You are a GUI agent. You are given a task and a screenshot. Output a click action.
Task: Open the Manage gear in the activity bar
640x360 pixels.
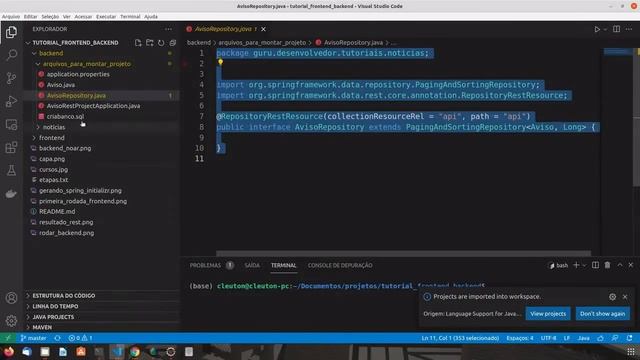tap(11, 321)
